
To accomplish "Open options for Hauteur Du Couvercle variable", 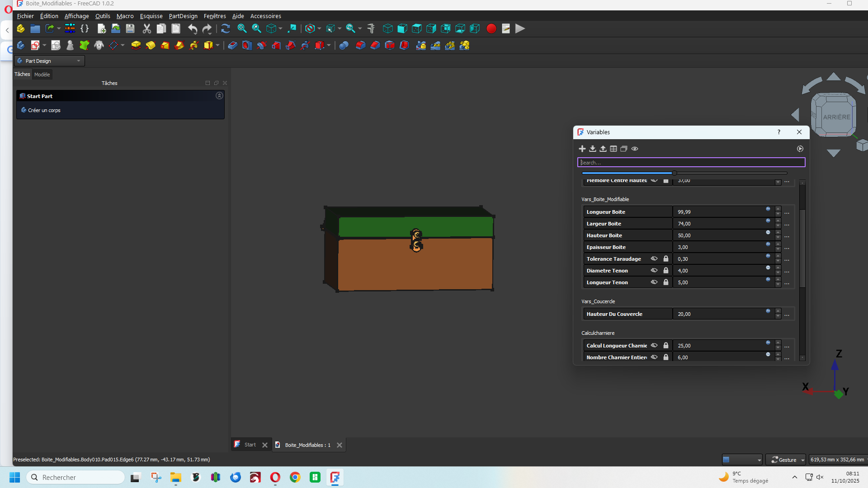I will (787, 314).
